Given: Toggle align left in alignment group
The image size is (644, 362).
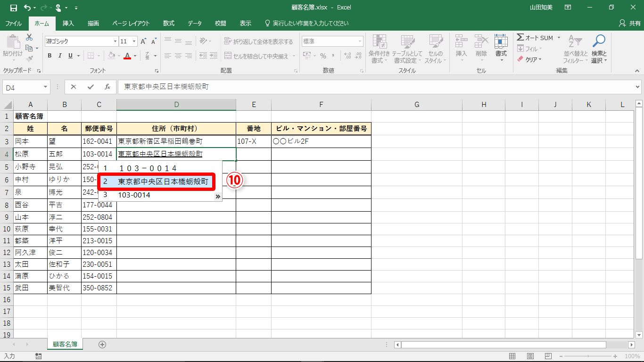Looking at the screenshot, I should tap(167, 56).
